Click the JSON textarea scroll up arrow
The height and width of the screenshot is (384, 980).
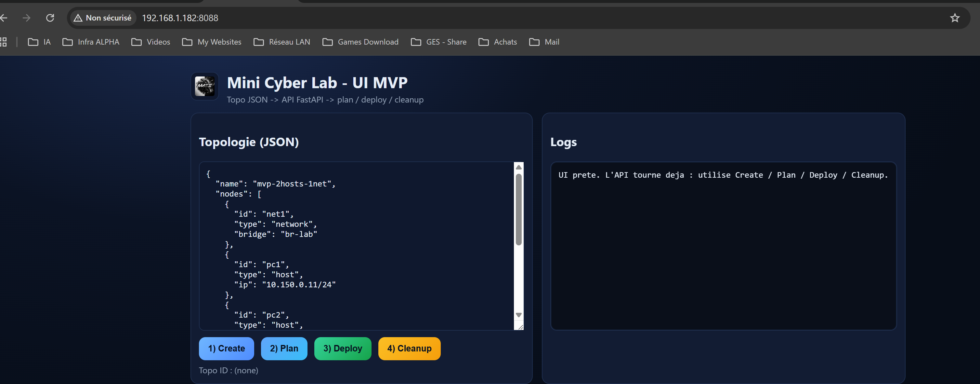518,167
